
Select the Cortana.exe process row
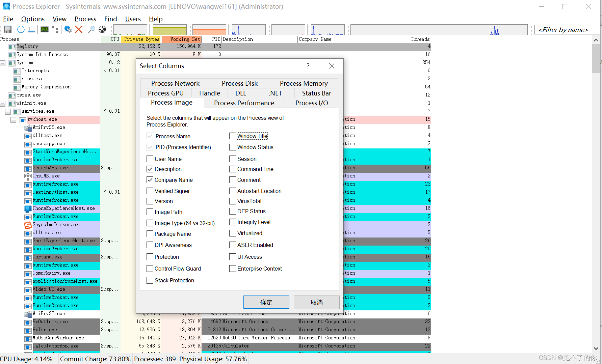point(215,257)
